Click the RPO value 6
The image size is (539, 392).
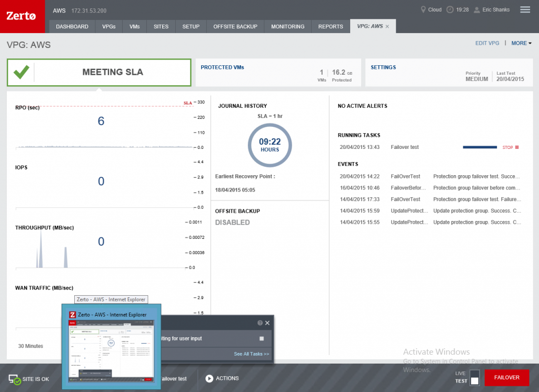(x=101, y=121)
